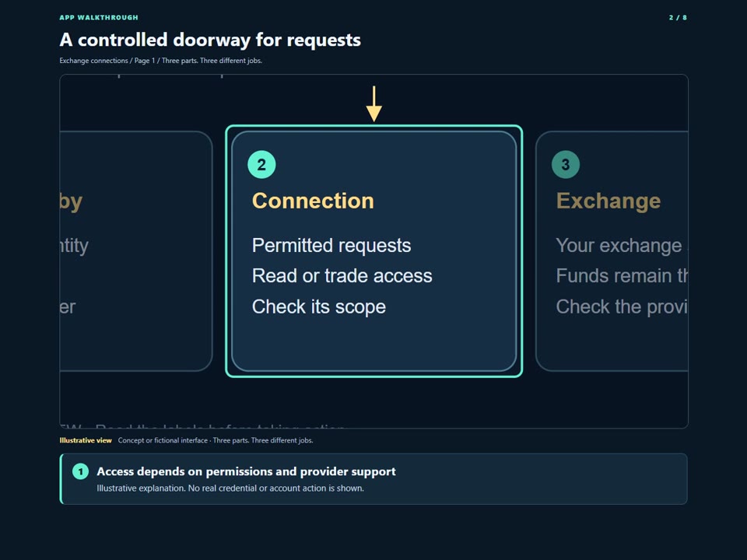The image size is (747, 560).
Task: Click the number 2 badge on Connection card
Action: [x=261, y=165]
